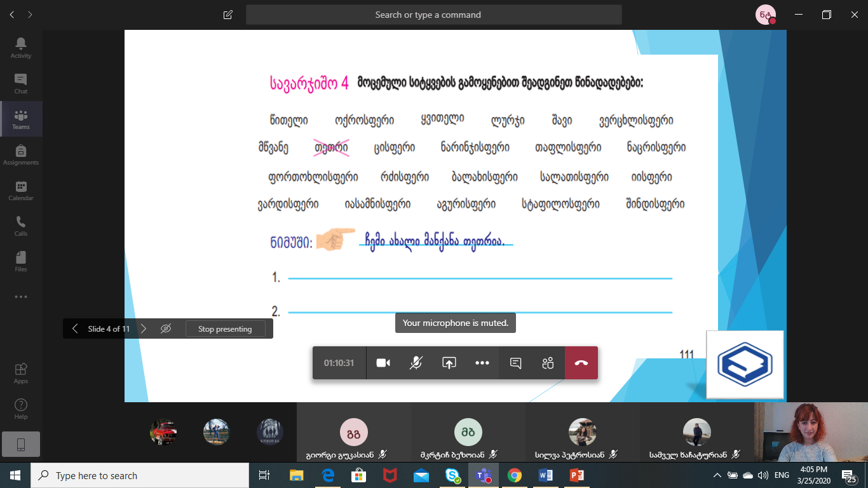Go to the previous slide
Screen dimensions: 868x488
(x=75, y=329)
